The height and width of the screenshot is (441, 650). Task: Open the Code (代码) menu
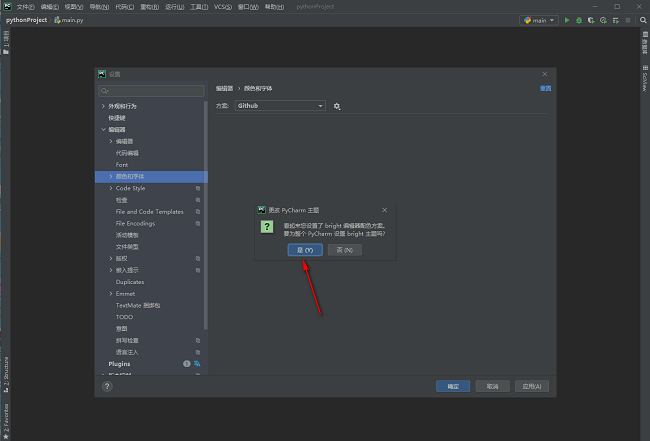(124, 7)
